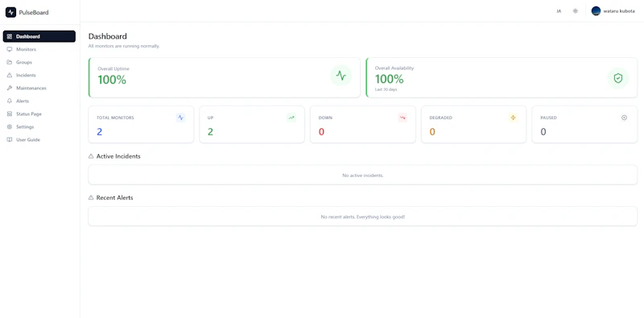Click the PulseBoard brand name

click(x=34, y=12)
